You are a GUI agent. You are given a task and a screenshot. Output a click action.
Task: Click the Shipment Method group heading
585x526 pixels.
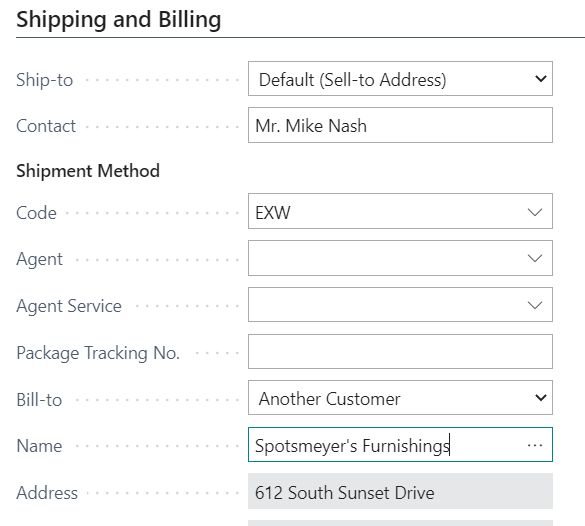88,171
